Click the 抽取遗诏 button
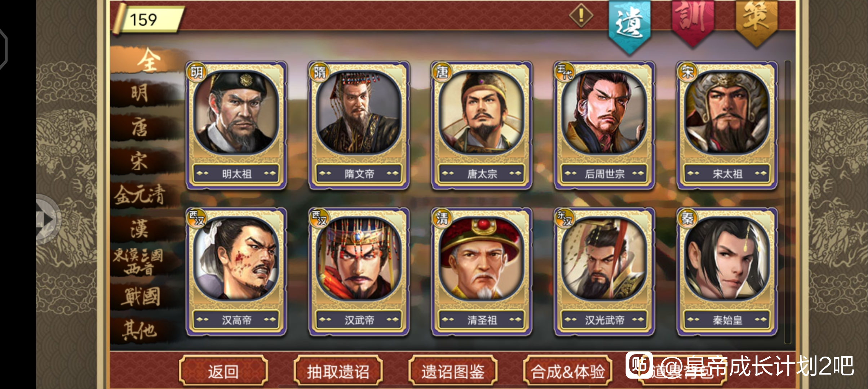This screenshot has width=868, height=389. point(338,371)
